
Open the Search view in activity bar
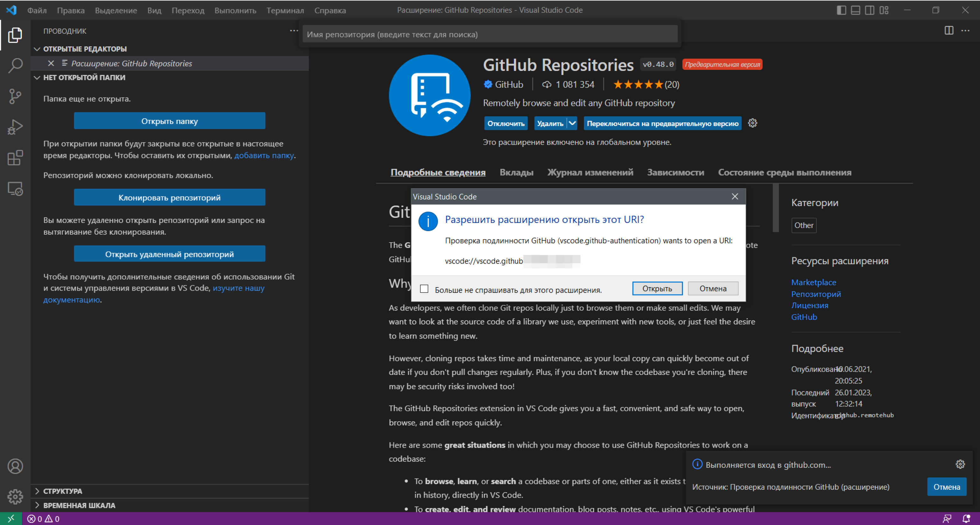point(15,66)
